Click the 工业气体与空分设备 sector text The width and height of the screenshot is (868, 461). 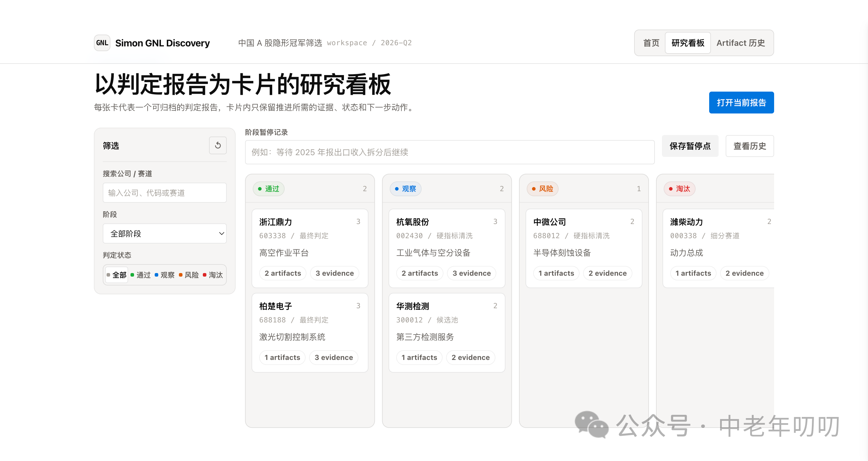click(433, 253)
